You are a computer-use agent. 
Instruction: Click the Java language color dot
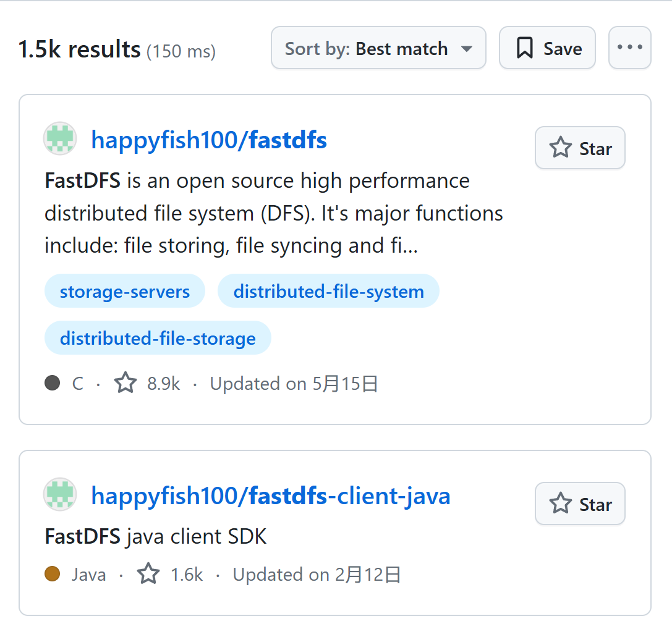53,573
